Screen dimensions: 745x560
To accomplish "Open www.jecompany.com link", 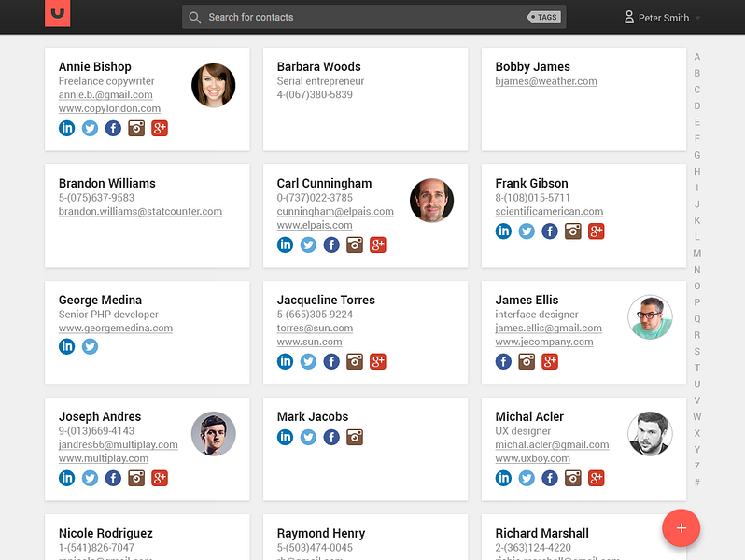I will pos(544,342).
